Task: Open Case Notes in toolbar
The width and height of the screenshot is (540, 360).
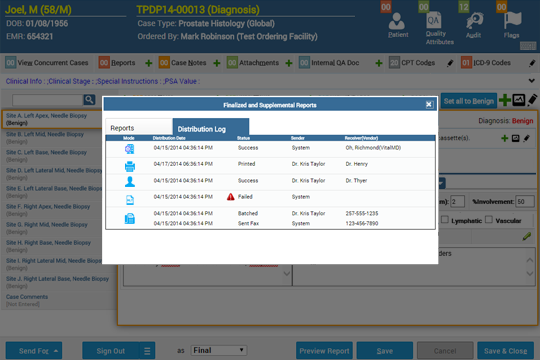Action: pos(183,63)
